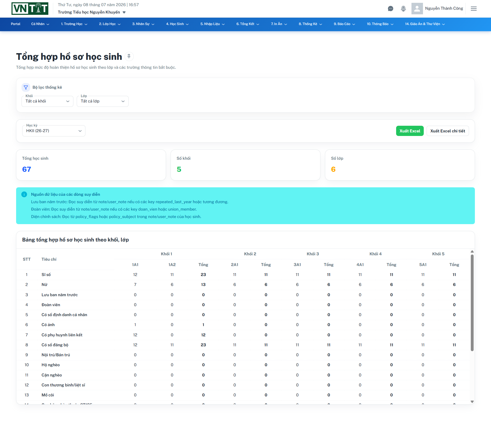Viewport: 491px width, 448px height.
Task: Pin the page using the pin icon
Action: [x=129, y=56]
